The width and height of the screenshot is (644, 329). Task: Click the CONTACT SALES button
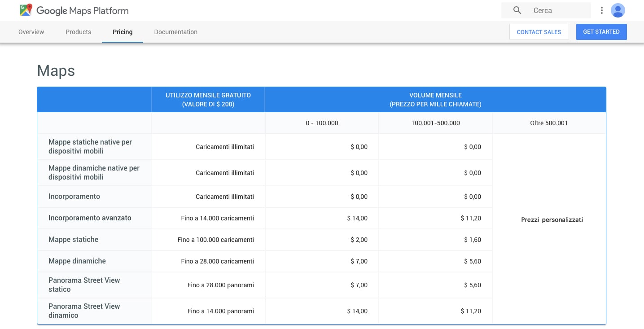(x=539, y=32)
